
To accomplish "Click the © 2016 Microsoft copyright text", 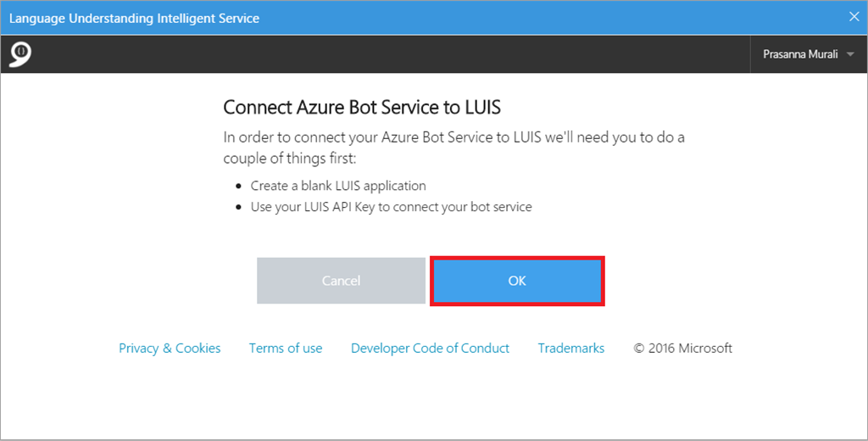I will click(x=683, y=349).
